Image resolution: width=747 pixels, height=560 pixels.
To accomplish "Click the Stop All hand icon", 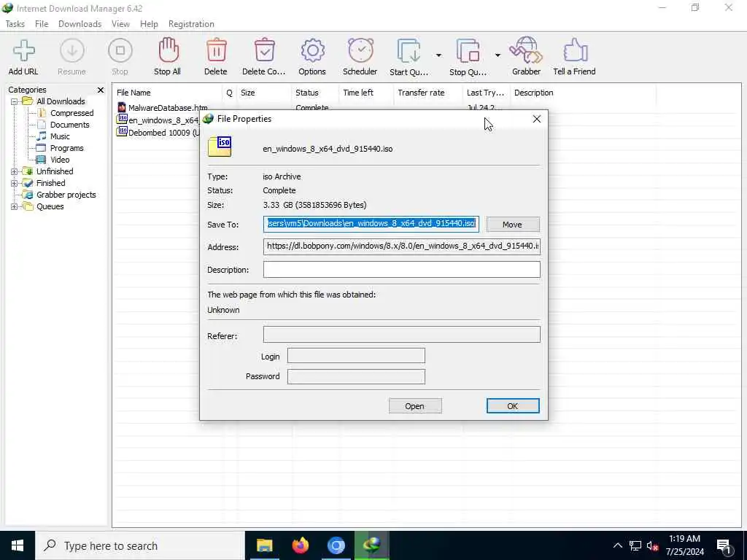I will [x=169, y=50].
